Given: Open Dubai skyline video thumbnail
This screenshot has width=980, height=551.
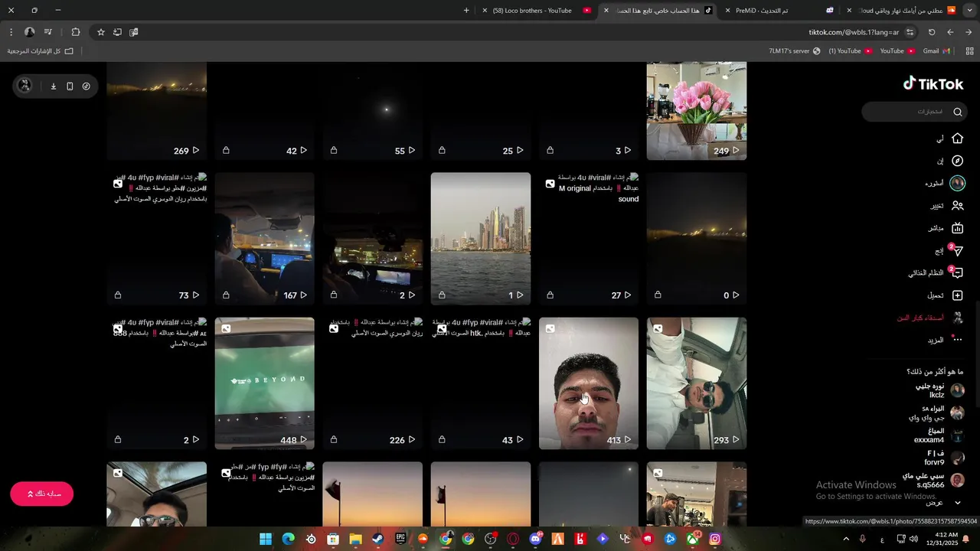Looking at the screenshot, I should [481, 239].
